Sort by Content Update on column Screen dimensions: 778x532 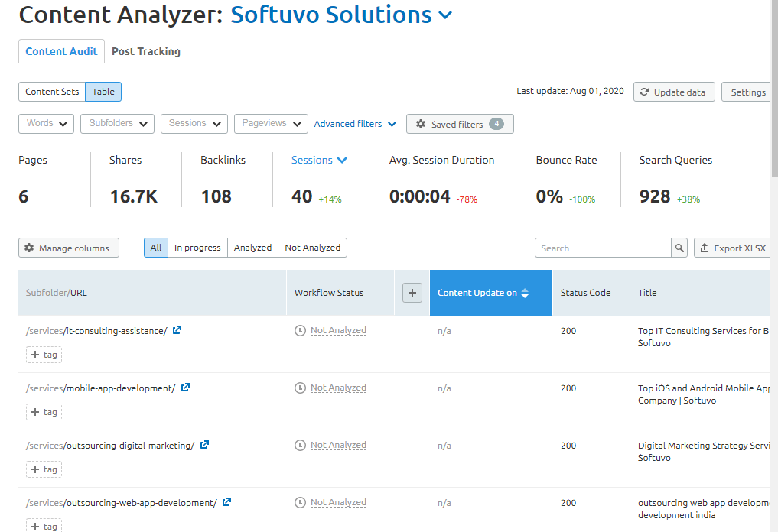point(490,293)
